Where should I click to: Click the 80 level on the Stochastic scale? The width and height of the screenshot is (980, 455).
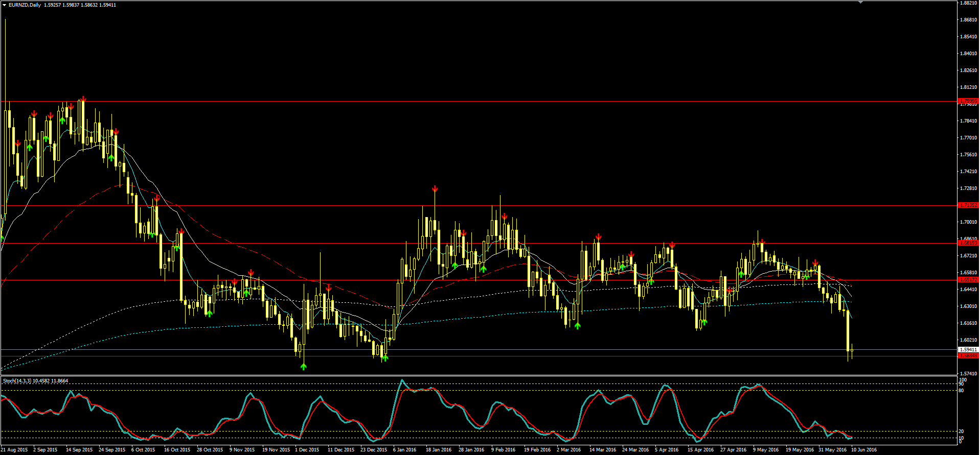(x=961, y=391)
